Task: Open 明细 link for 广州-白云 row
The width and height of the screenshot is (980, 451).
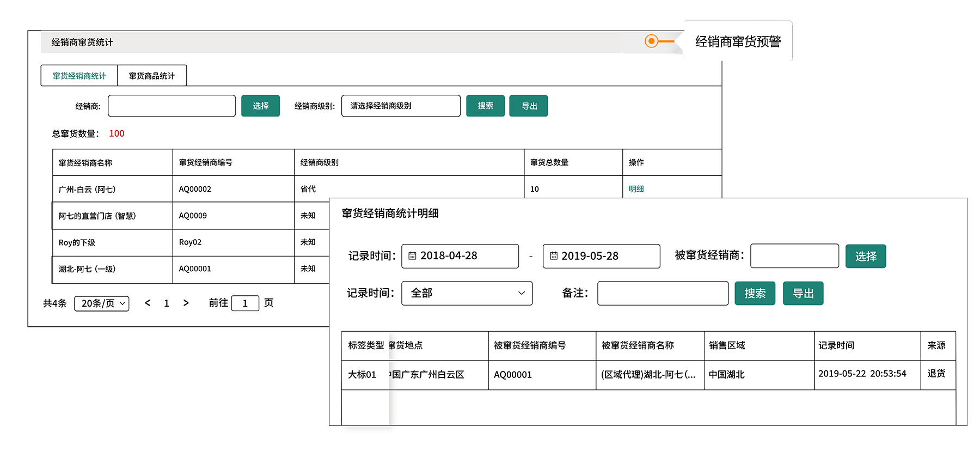Action: point(636,189)
